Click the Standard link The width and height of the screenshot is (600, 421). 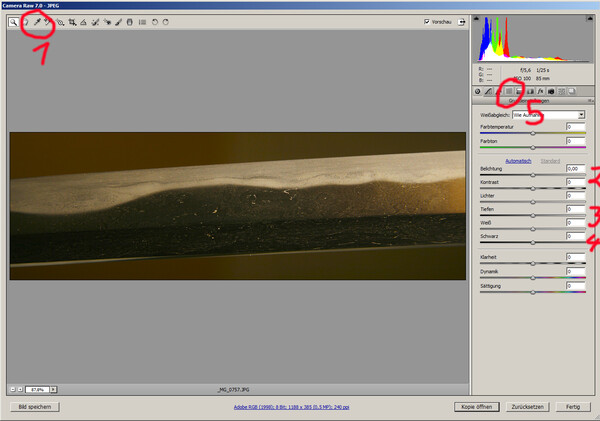coord(550,161)
